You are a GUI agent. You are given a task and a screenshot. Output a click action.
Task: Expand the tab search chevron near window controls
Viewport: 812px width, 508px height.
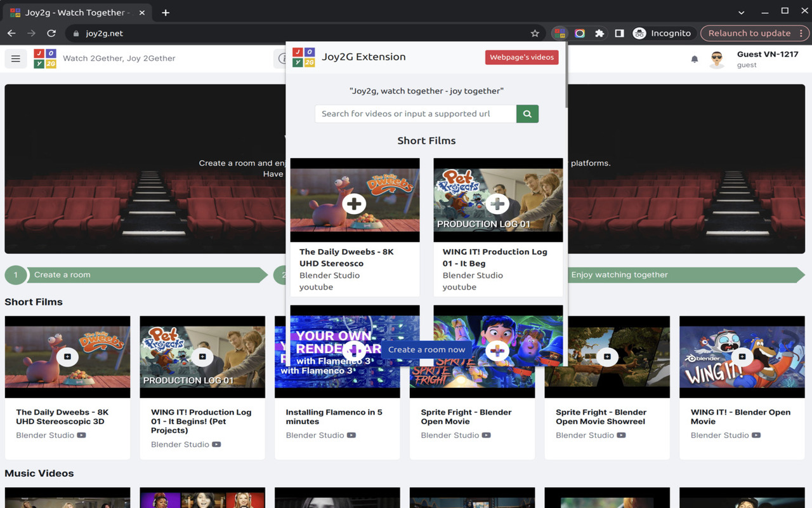click(x=741, y=12)
